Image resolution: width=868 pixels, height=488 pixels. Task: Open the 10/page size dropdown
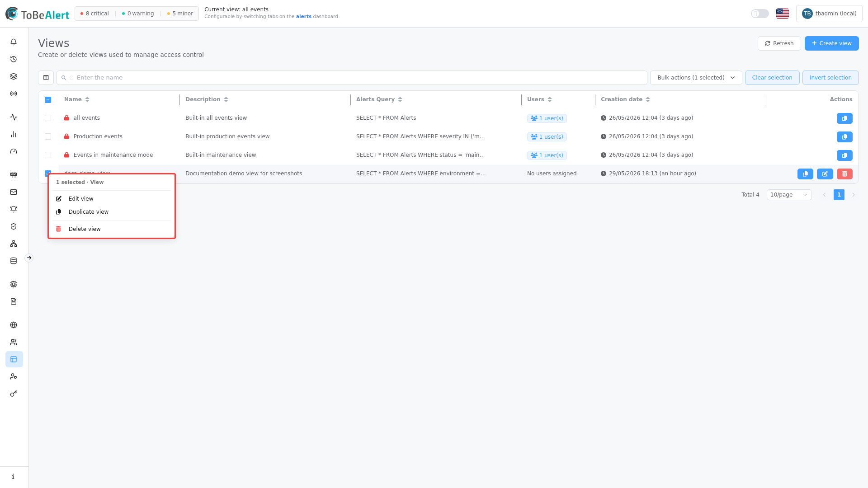coord(789,195)
